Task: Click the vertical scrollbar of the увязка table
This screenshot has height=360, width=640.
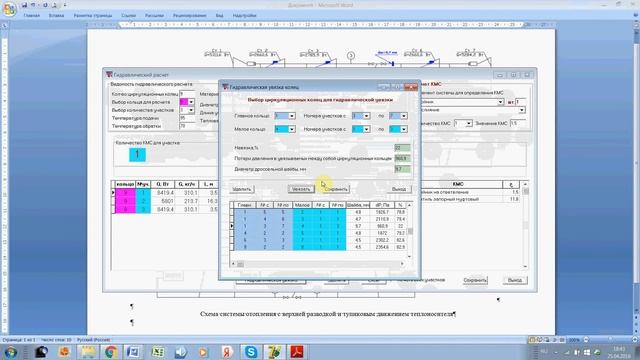Action: click(x=410, y=230)
